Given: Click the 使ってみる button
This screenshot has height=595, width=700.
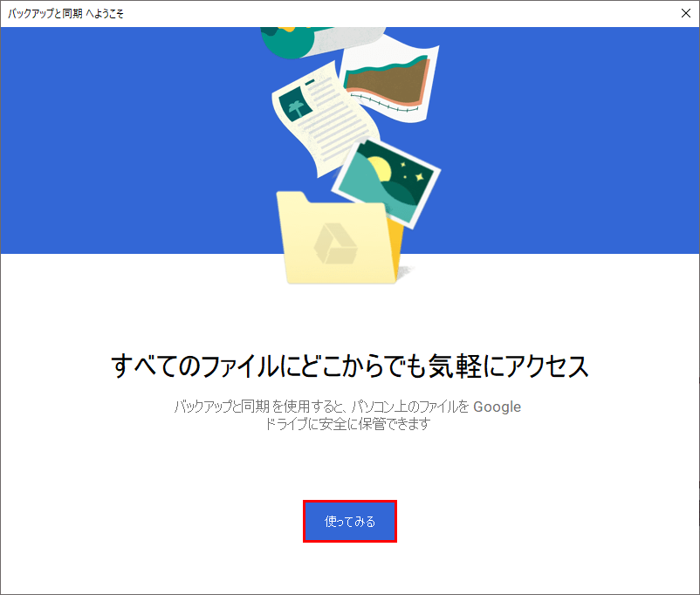Looking at the screenshot, I should (349, 522).
